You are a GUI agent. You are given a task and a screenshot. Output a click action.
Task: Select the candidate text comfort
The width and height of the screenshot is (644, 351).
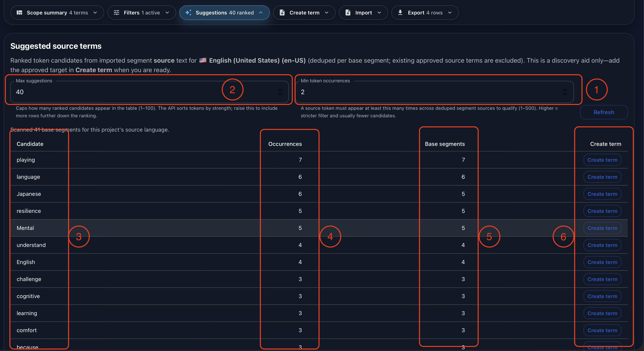[x=27, y=330]
